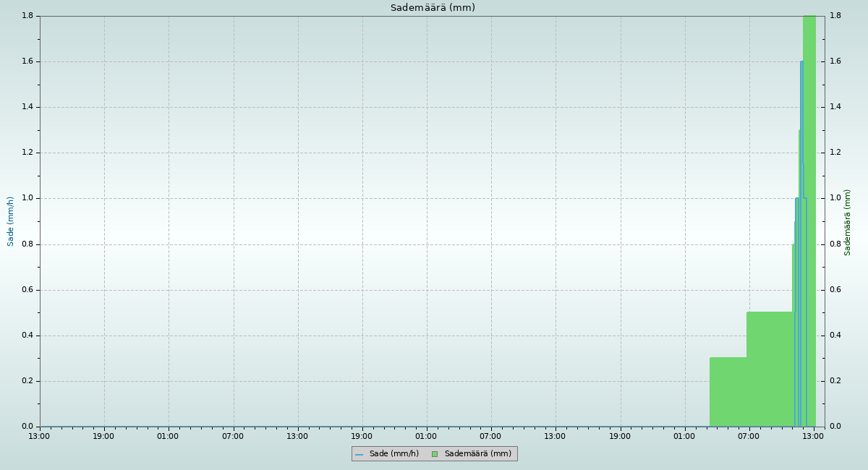Click the middle 13:00 x-axis label

click(297, 436)
